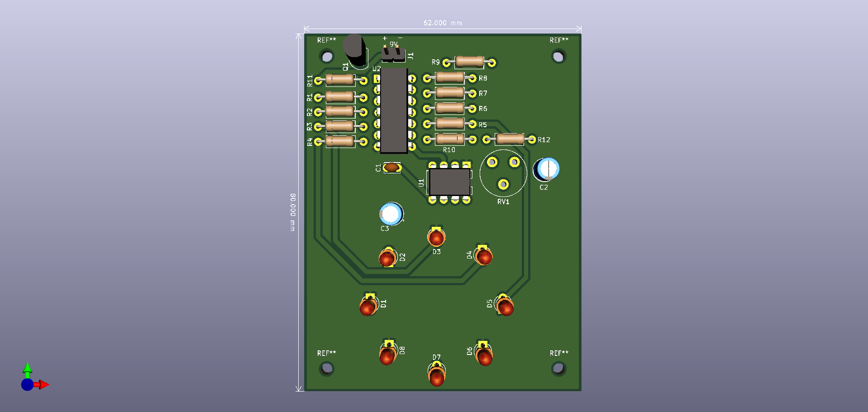Image resolution: width=868 pixels, height=412 pixels.
Task: Pick LED D4
Action: pos(483,256)
